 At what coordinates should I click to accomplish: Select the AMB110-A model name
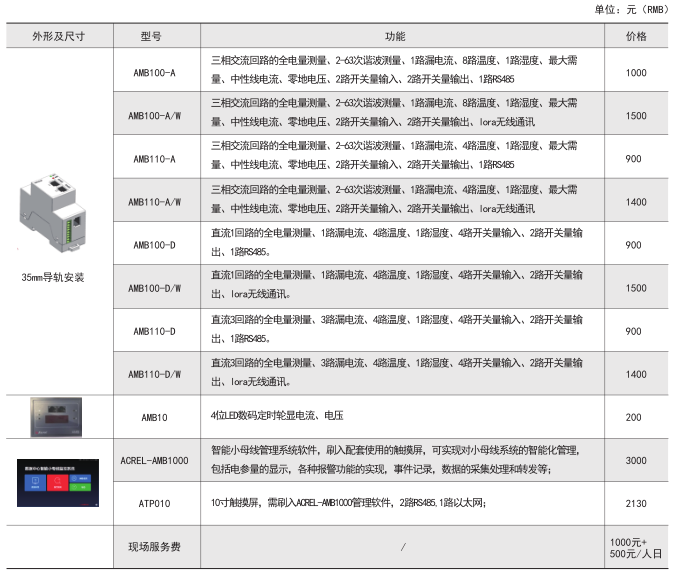(x=154, y=159)
